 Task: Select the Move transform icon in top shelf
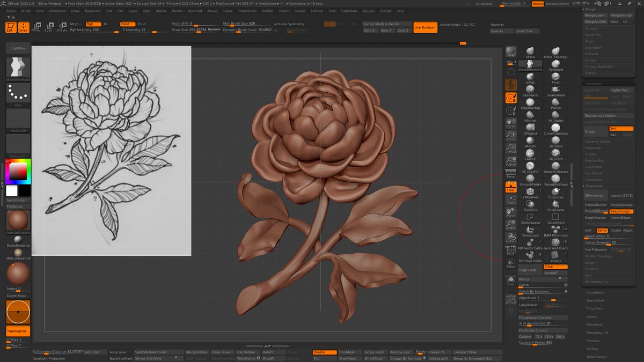click(x=36, y=27)
